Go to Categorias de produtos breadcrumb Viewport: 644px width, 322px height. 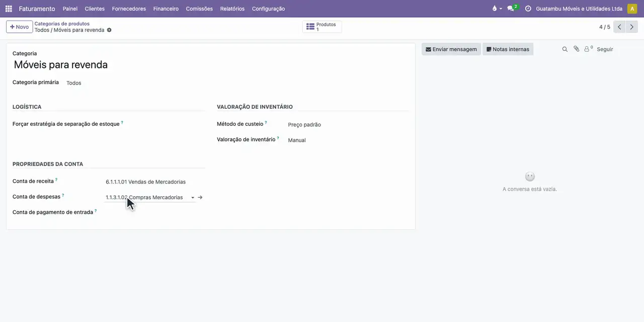[x=62, y=24]
